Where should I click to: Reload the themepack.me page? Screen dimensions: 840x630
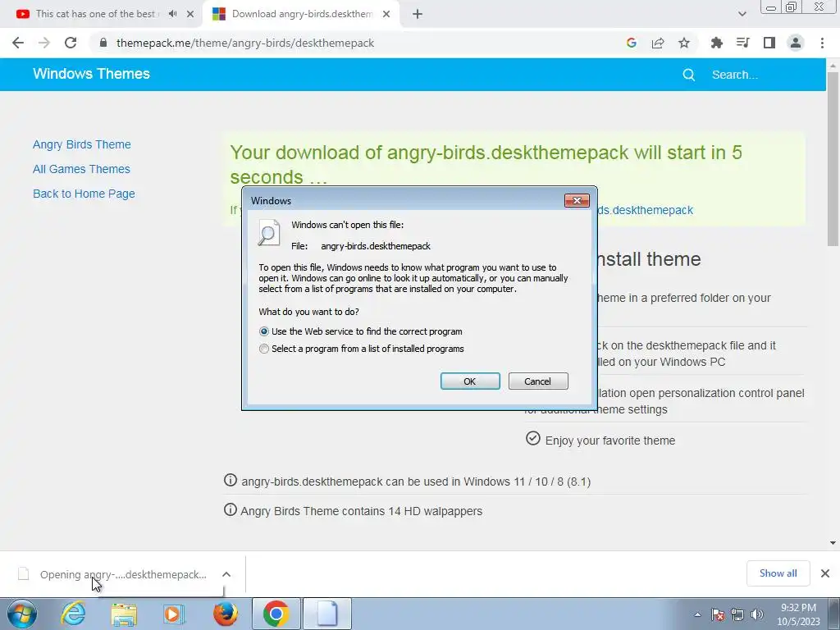pyautogui.click(x=71, y=43)
